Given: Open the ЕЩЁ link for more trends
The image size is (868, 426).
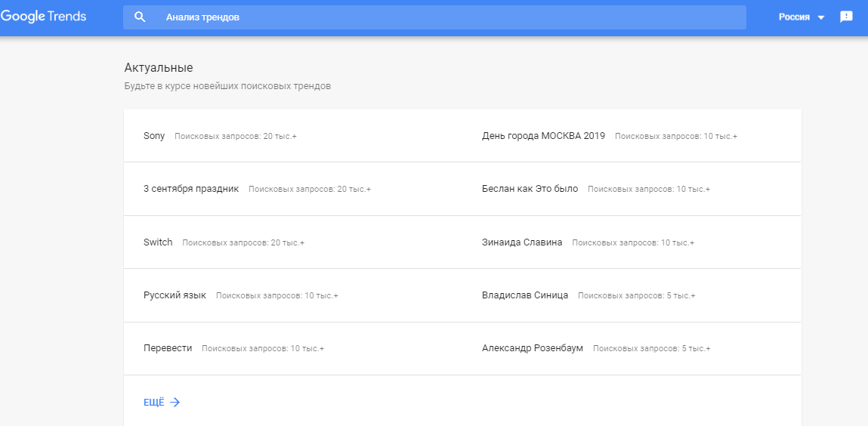Looking at the screenshot, I should coord(154,403).
